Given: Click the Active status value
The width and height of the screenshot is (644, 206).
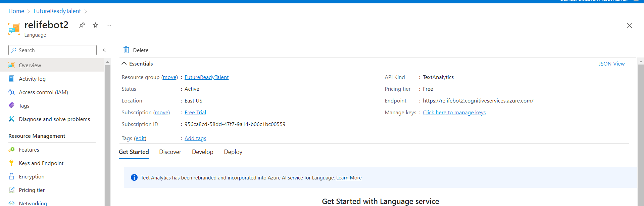Looking at the screenshot, I should tap(192, 89).
